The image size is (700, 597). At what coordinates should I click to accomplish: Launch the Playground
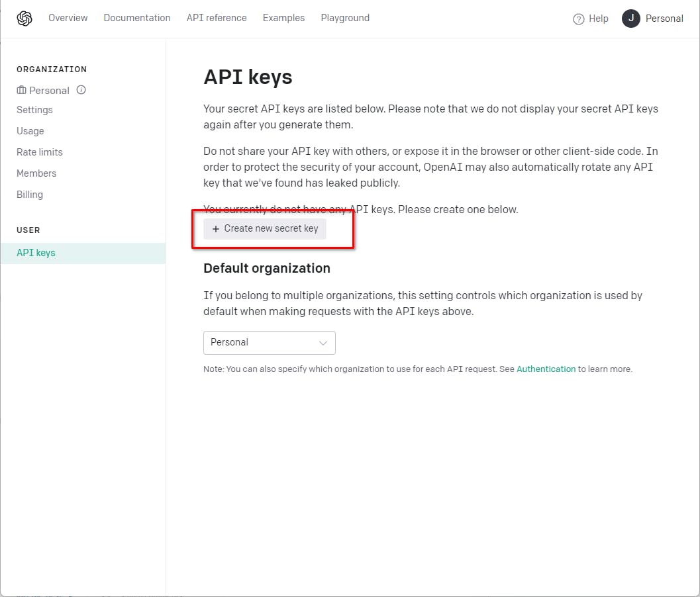click(345, 18)
